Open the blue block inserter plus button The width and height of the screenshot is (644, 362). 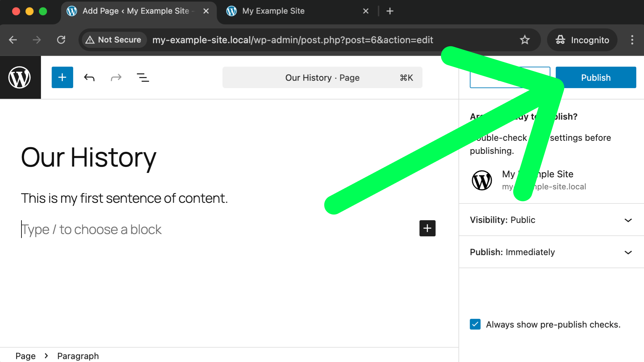pos(62,77)
